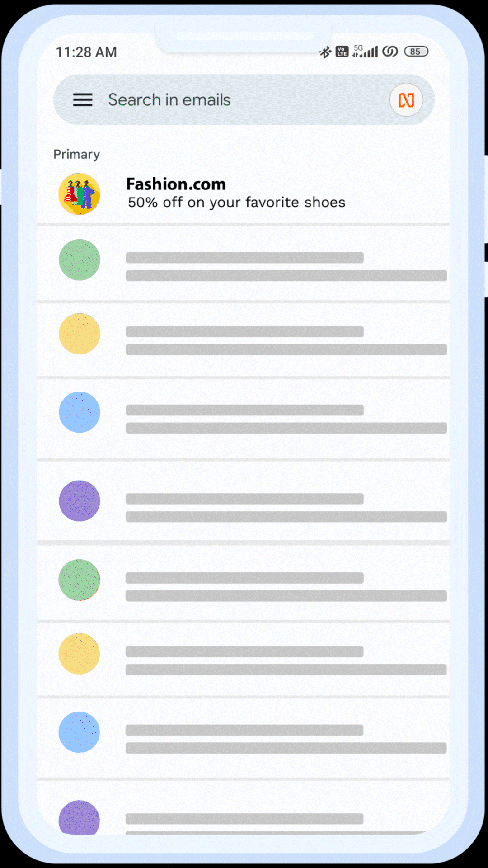Tap the battery level 85 indicator
This screenshot has width=488, height=868.
[416, 52]
